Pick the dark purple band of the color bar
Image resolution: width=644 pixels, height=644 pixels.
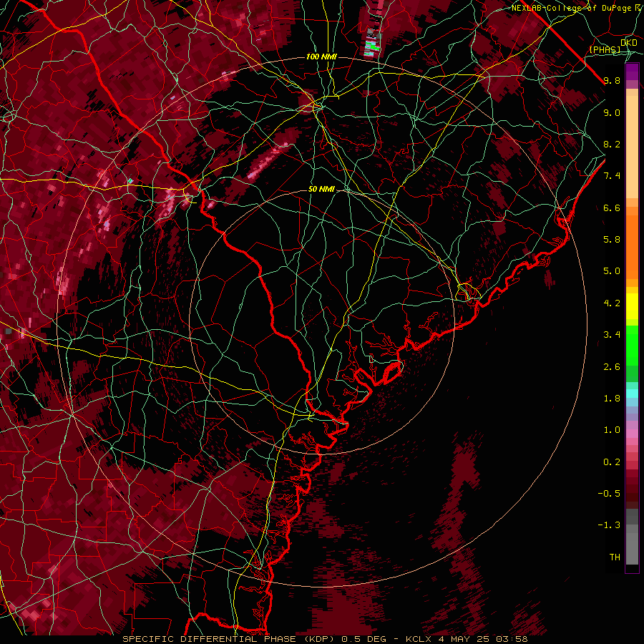pyautogui.click(x=632, y=72)
